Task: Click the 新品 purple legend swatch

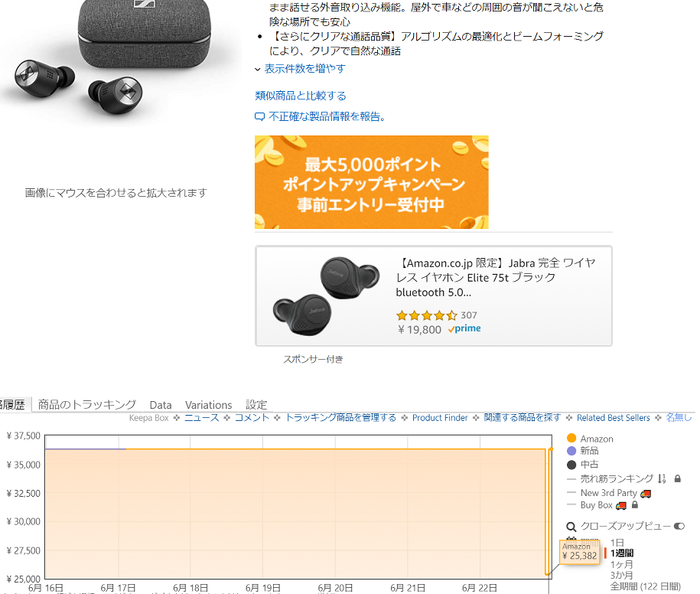Action: 571,451
